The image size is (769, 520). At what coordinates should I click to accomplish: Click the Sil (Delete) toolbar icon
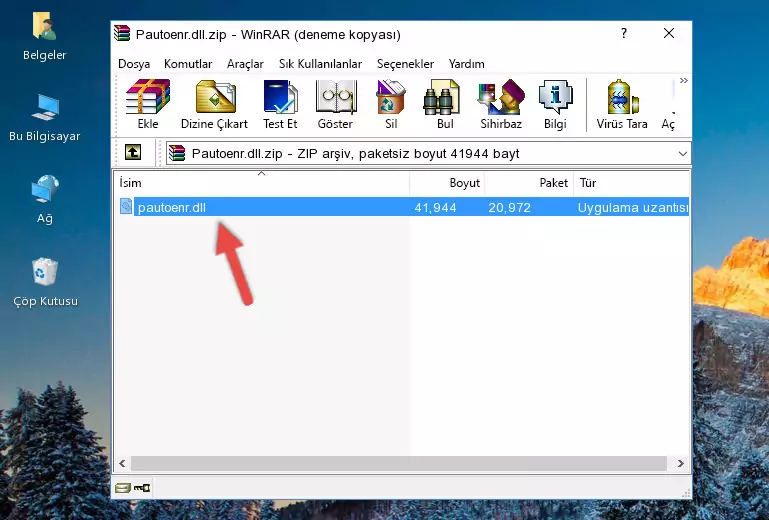click(391, 104)
